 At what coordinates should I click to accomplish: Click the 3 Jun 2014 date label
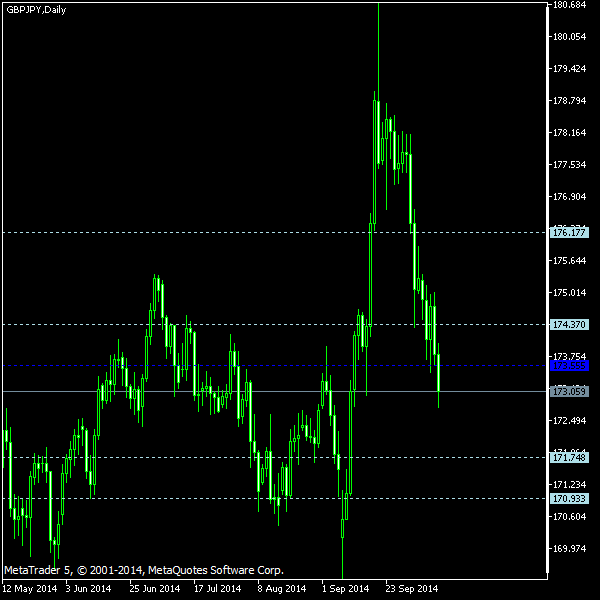click(x=88, y=589)
